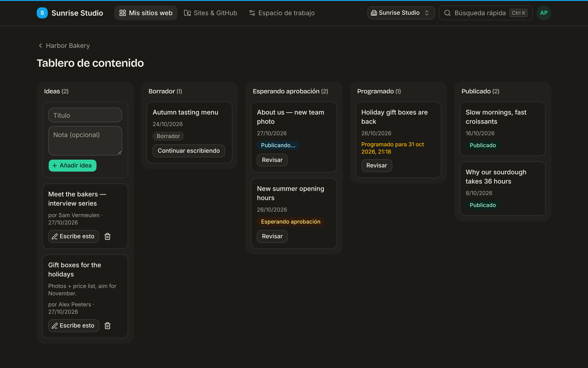This screenshot has width=588, height=368.
Task: Click the Añadir idea button
Action: click(x=72, y=166)
